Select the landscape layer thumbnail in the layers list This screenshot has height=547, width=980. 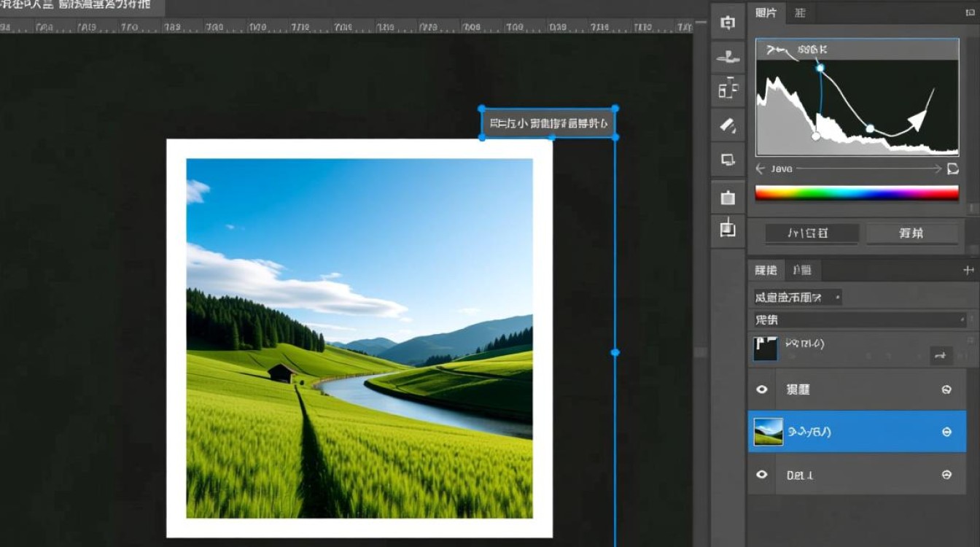coord(768,432)
